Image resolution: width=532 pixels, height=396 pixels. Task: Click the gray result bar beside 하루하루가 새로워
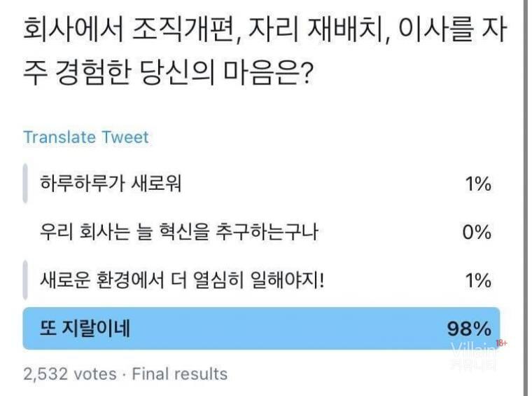point(25,184)
